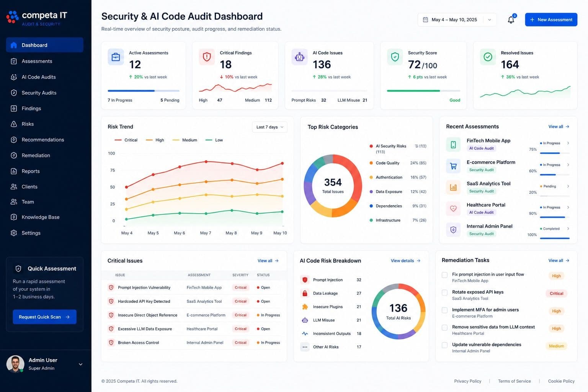Click shield icon beside Excessive LLM Data Exposure
The image size is (588, 392).
[x=111, y=329]
